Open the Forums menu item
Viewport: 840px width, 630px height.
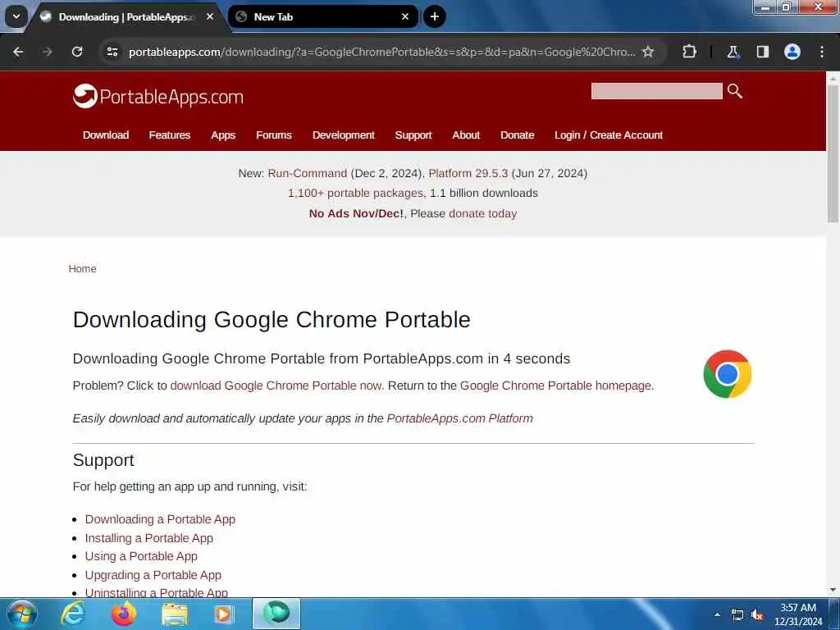(274, 135)
